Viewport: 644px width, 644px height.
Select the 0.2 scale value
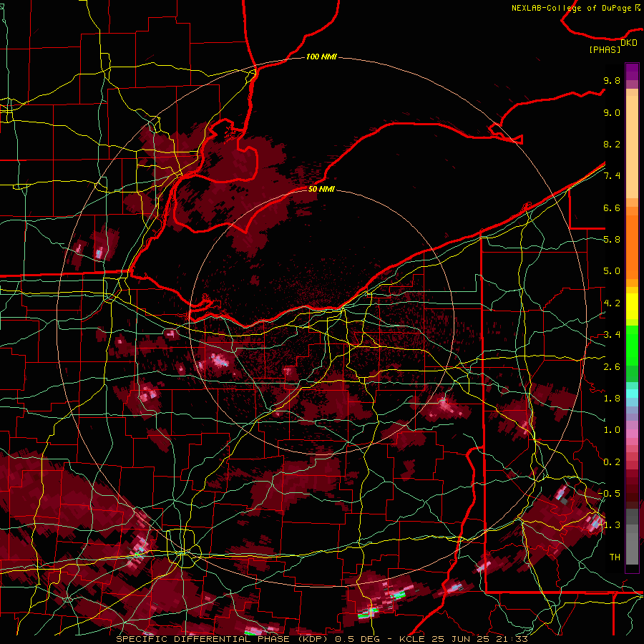(x=612, y=462)
